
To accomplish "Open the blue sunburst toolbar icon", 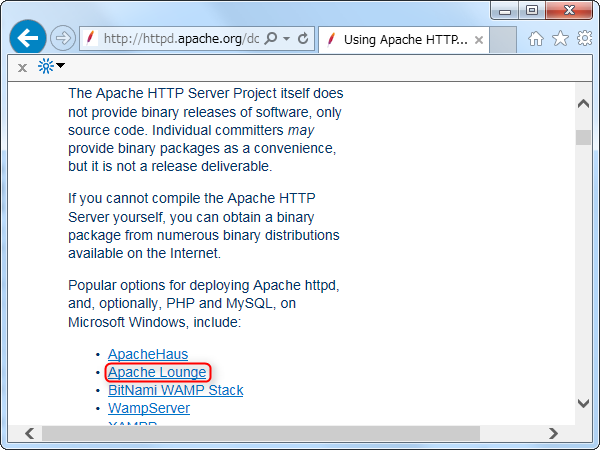I will [x=46, y=67].
